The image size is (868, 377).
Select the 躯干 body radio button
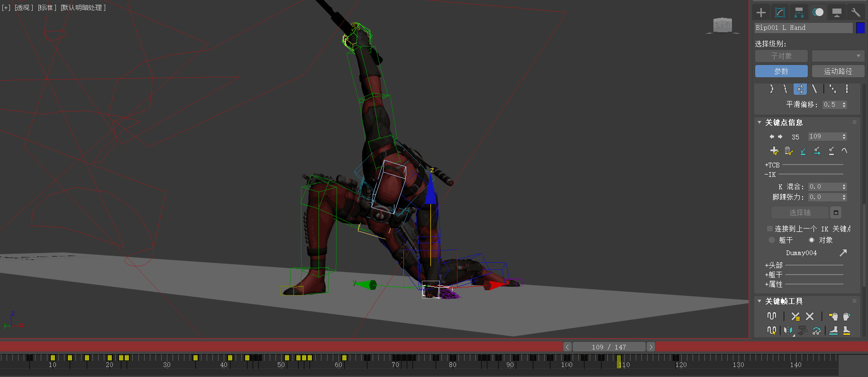tap(772, 240)
